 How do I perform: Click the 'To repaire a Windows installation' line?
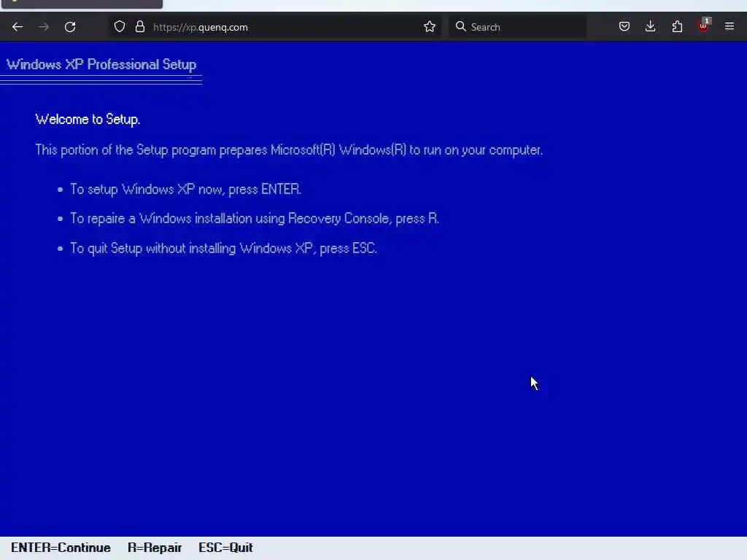tap(255, 219)
